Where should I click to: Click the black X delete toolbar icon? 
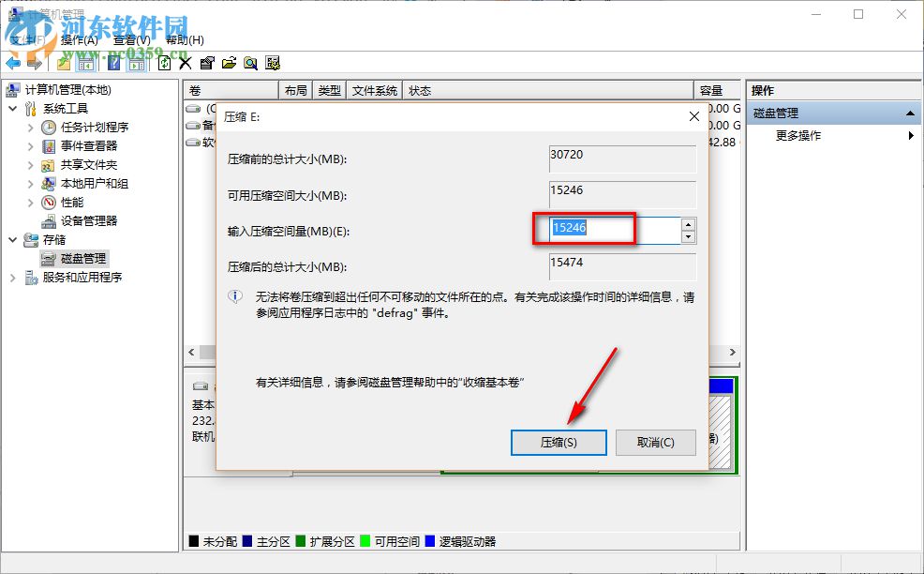pos(186,63)
